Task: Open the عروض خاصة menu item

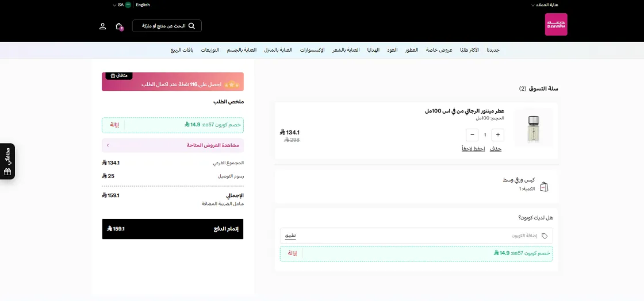Action: pyautogui.click(x=439, y=50)
